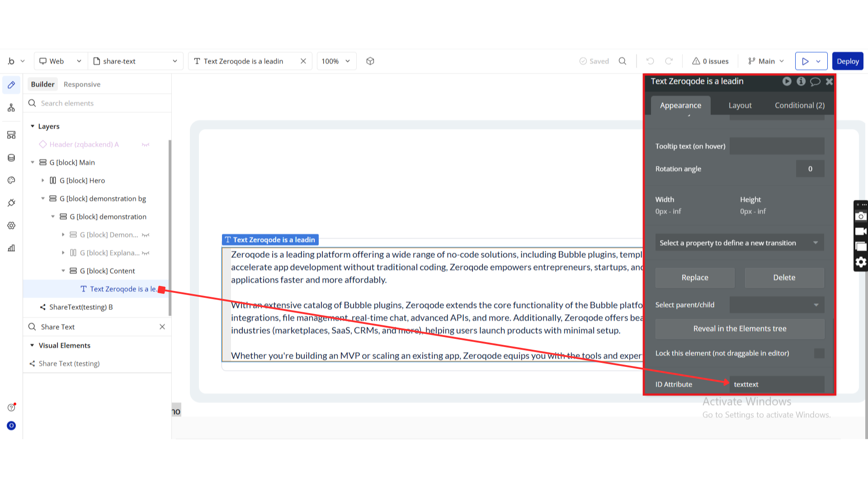868x488 pixels.
Task: Open the transition property dropdown
Action: click(739, 243)
